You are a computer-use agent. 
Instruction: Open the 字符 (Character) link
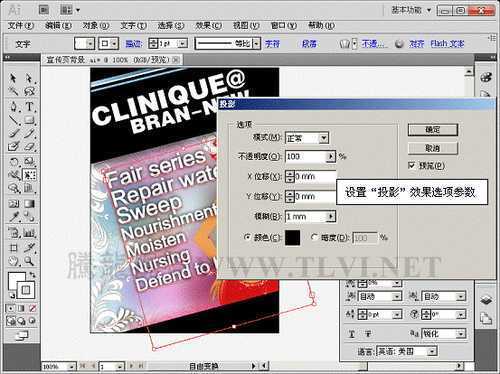(272, 44)
